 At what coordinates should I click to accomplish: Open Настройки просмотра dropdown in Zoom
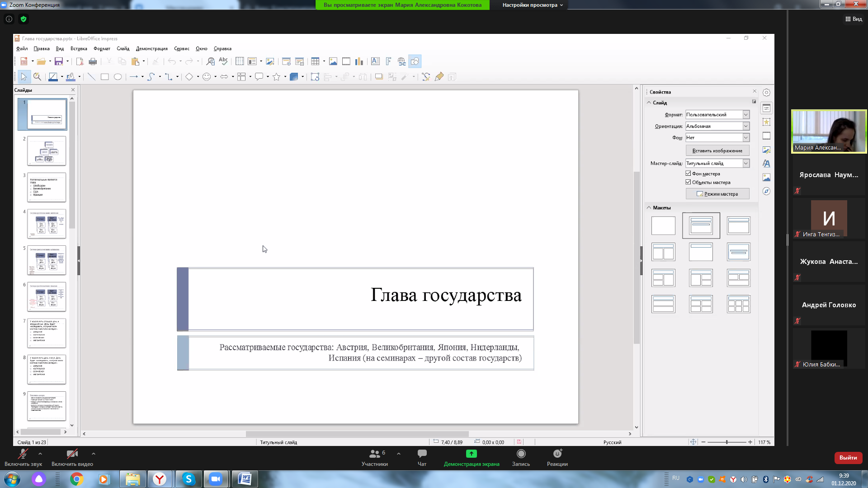pos(533,5)
